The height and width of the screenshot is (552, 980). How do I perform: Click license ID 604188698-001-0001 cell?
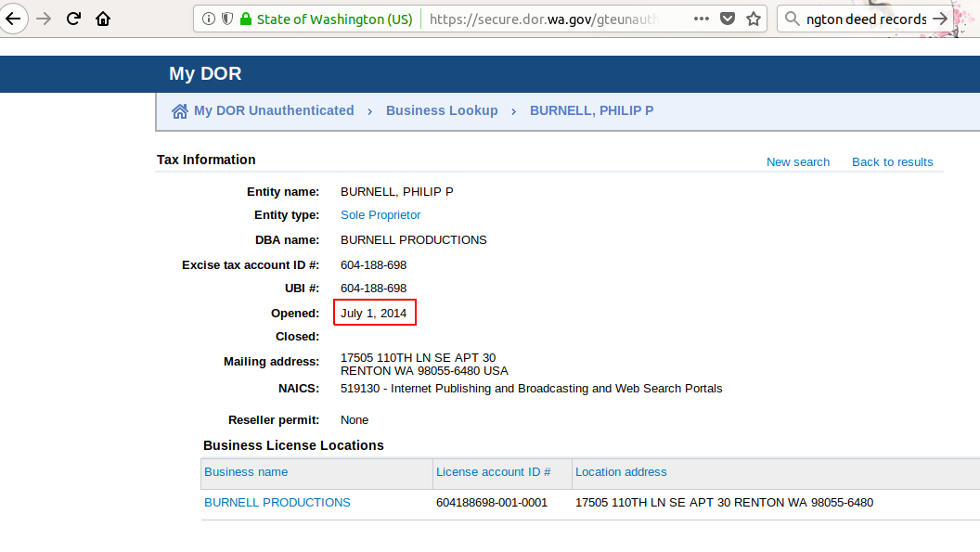click(x=492, y=503)
